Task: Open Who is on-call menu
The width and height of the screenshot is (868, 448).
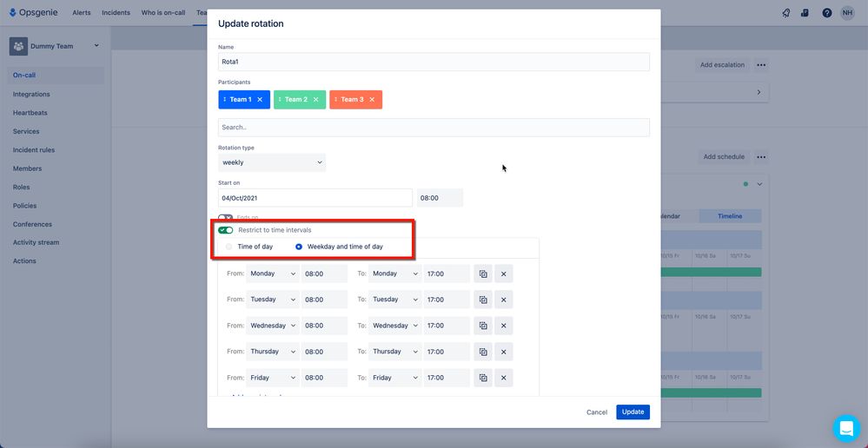Action: click(163, 13)
